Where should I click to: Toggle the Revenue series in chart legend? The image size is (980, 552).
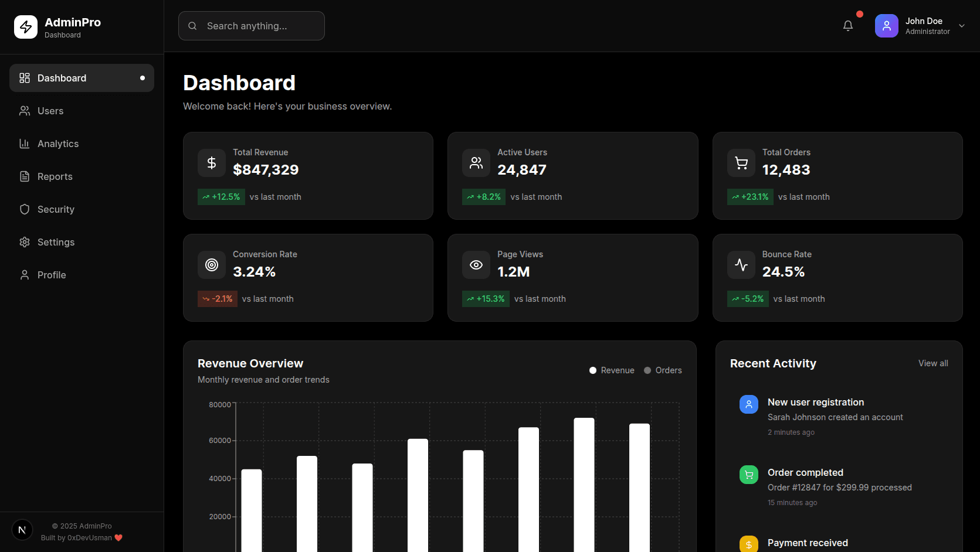(612, 370)
